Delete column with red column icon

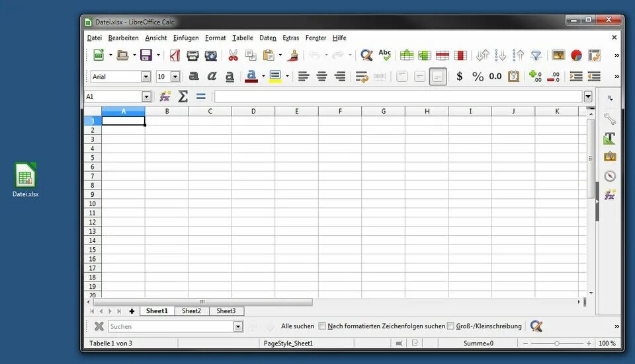pyautogui.click(x=460, y=55)
